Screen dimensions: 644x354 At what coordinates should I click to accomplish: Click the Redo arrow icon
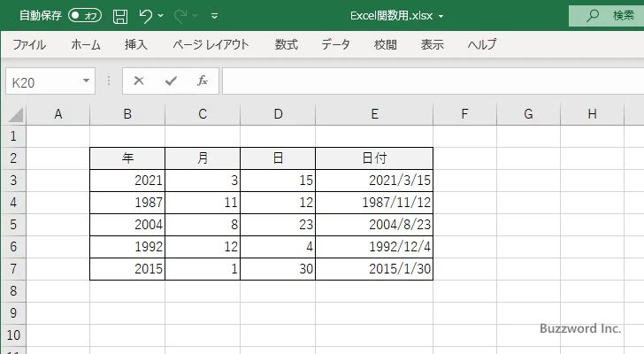[x=180, y=16]
